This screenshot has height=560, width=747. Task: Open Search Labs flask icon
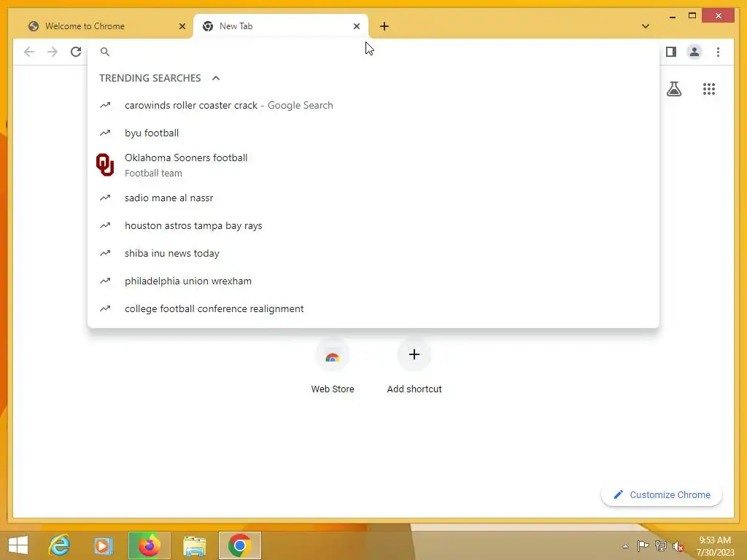pos(673,89)
